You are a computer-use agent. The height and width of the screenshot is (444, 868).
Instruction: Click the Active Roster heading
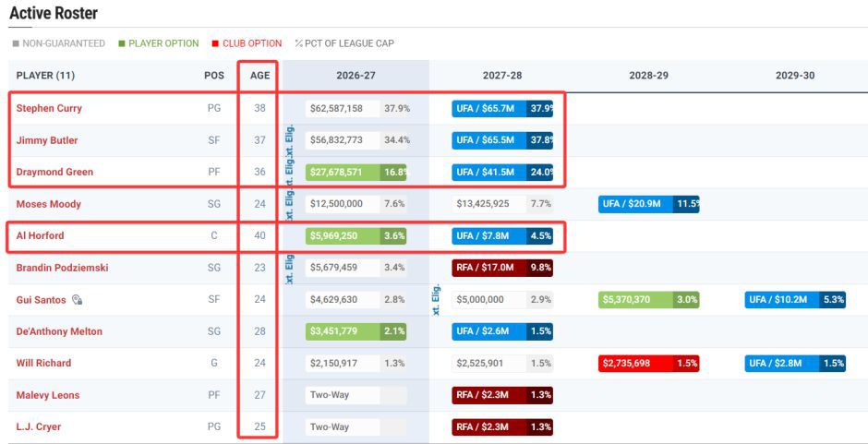pyautogui.click(x=54, y=13)
